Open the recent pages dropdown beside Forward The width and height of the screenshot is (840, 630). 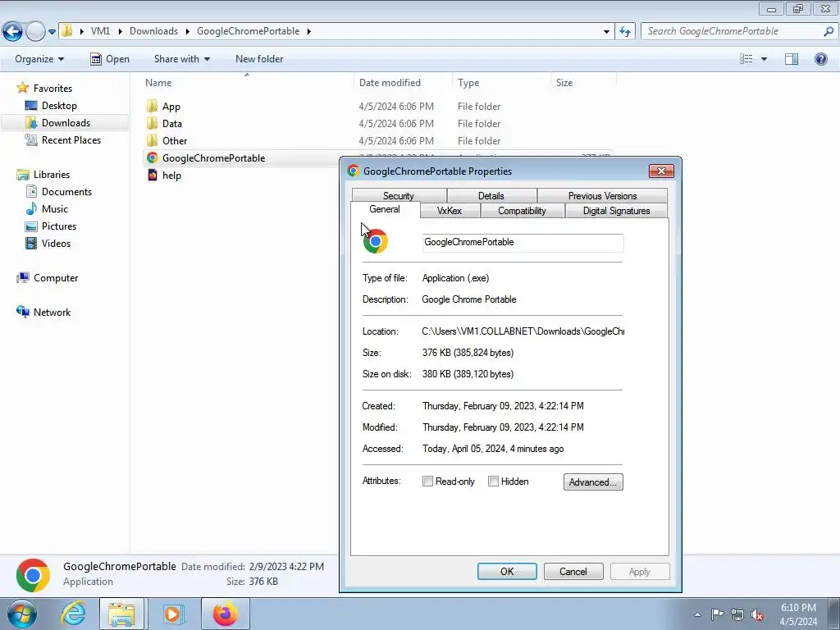pyautogui.click(x=52, y=32)
